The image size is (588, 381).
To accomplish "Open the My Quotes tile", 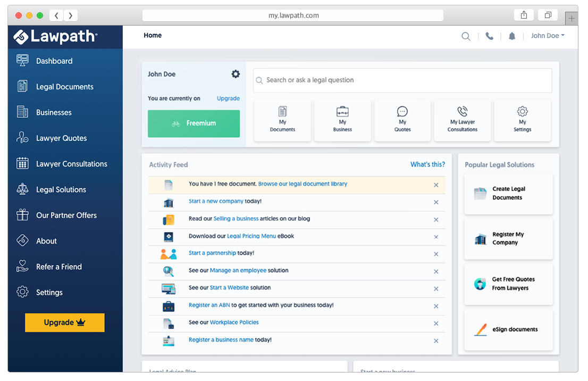I will (402, 120).
